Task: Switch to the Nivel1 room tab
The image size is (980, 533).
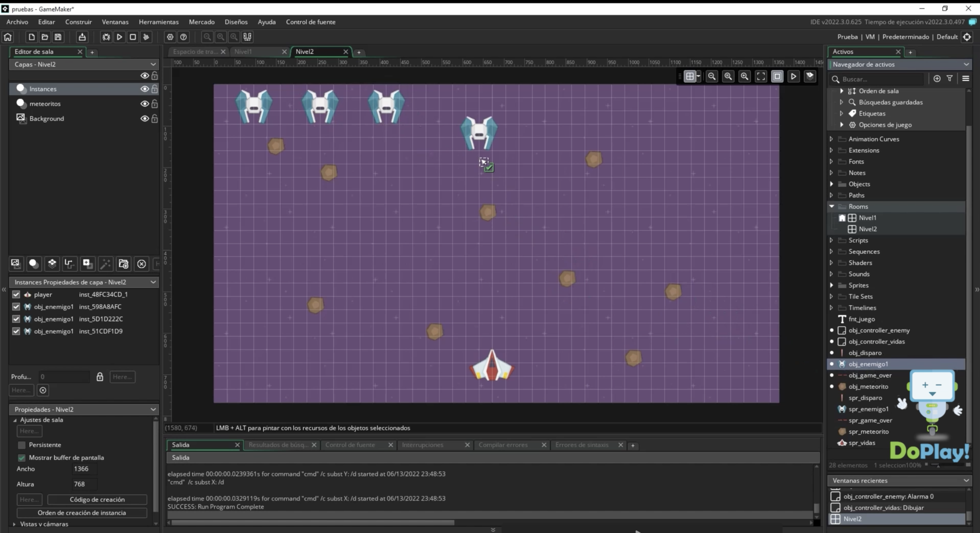Action: click(x=244, y=51)
